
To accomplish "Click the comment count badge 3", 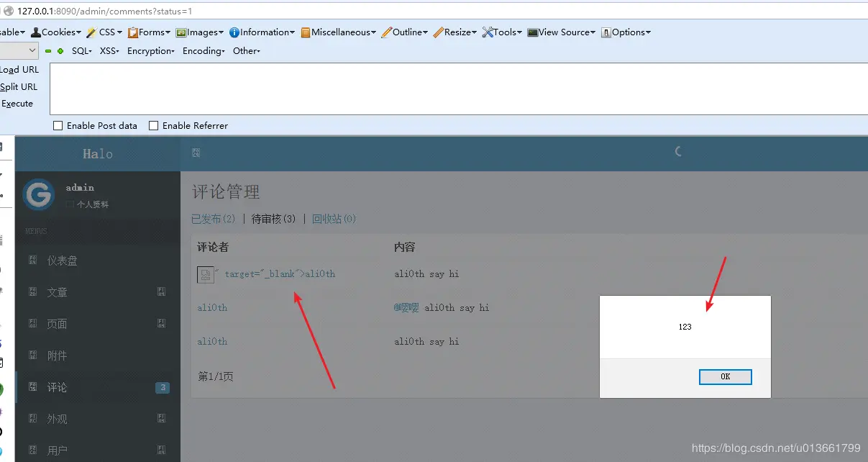I will 163,388.
